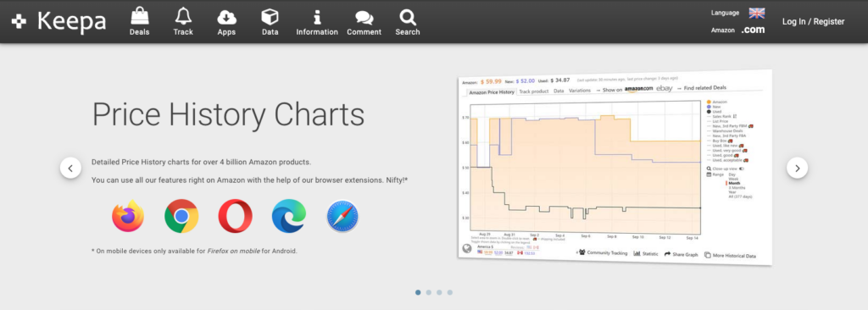This screenshot has height=310, width=868.
Task: Click the Firefox browser extension icon
Action: click(128, 216)
